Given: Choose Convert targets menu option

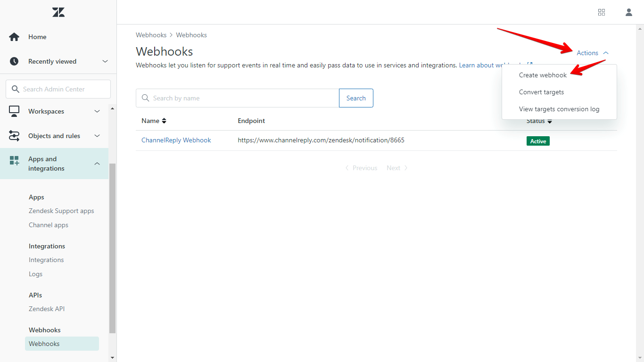Looking at the screenshot, I should (x=541, y=92).
